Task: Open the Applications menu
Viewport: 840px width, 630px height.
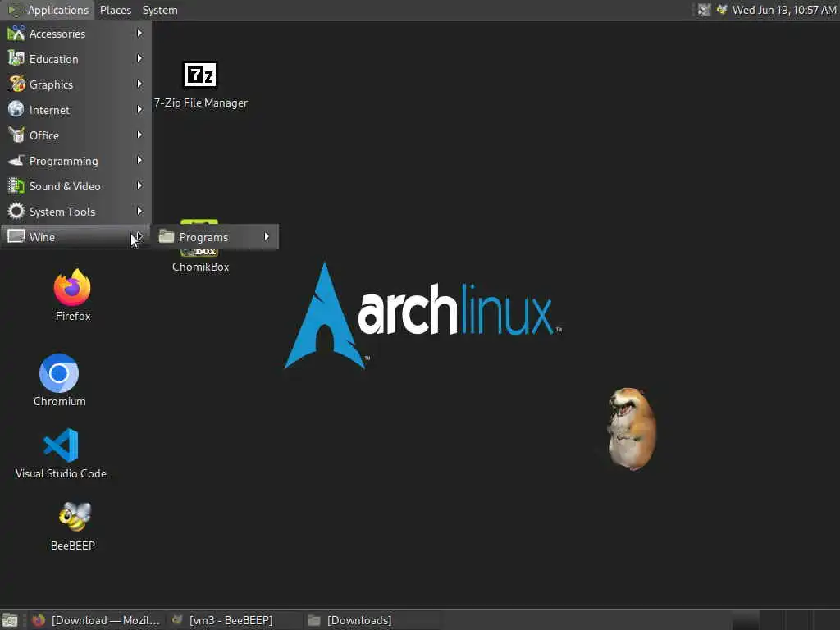Action: point(48,10)
